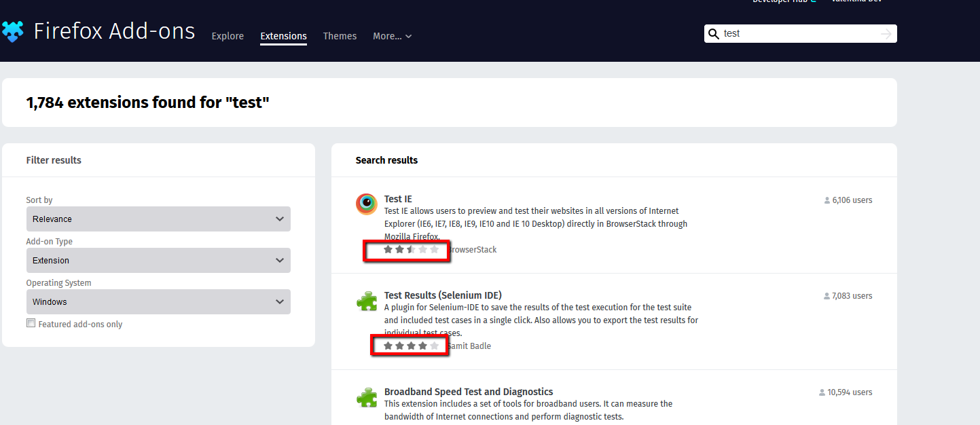Click the search magnifier icon
The height and width of the screenshot is (425, 980).
click(714, 33)
